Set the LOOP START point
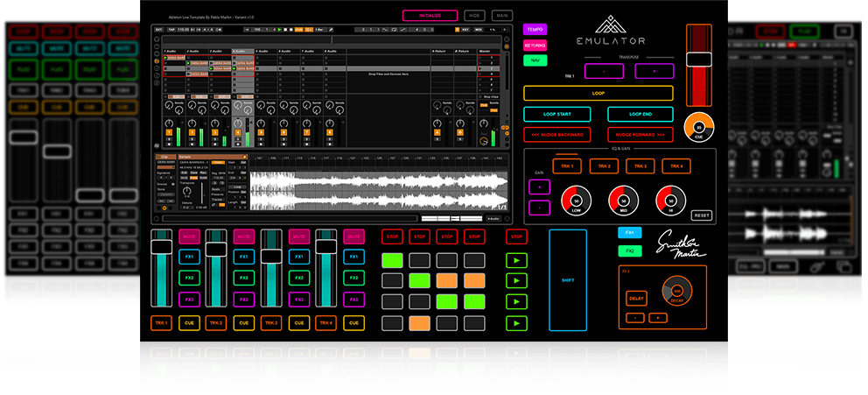The height and width of the screenshot is (395, 868). (556, 114)
